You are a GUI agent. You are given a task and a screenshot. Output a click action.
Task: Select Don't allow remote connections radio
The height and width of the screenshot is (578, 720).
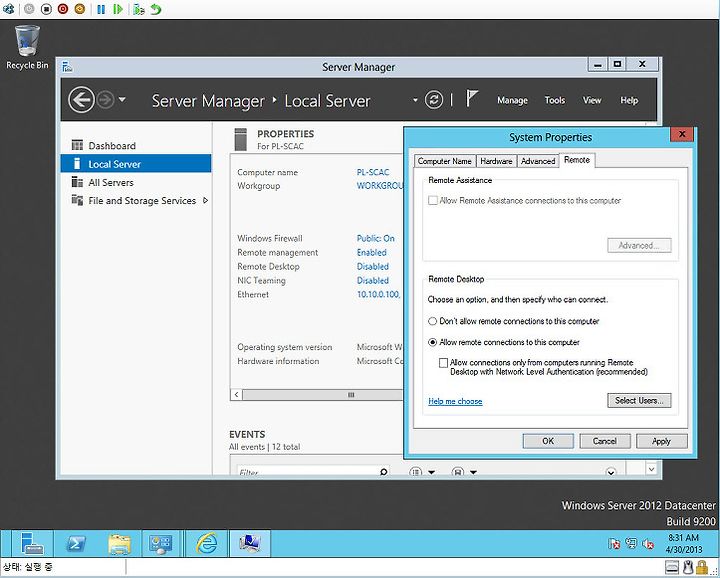coord(432,321)
